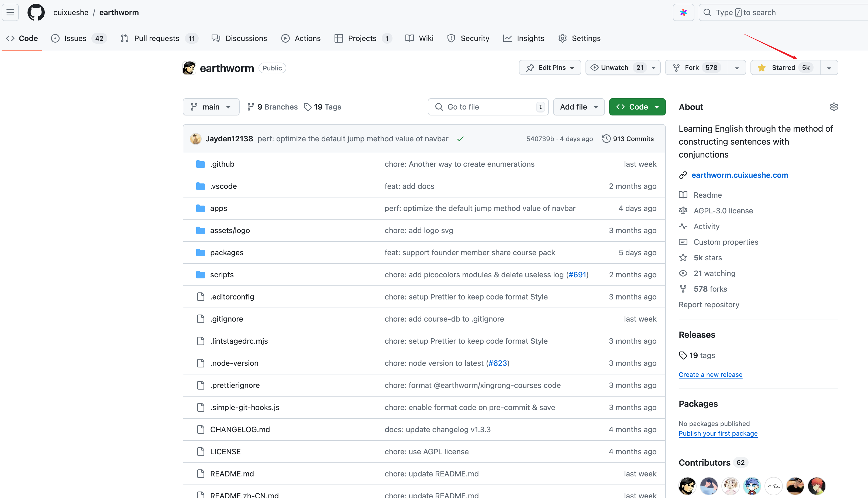This screenshot has width=868, height=498.
Task: View the commit status checkmark
Action: point(460,139)
